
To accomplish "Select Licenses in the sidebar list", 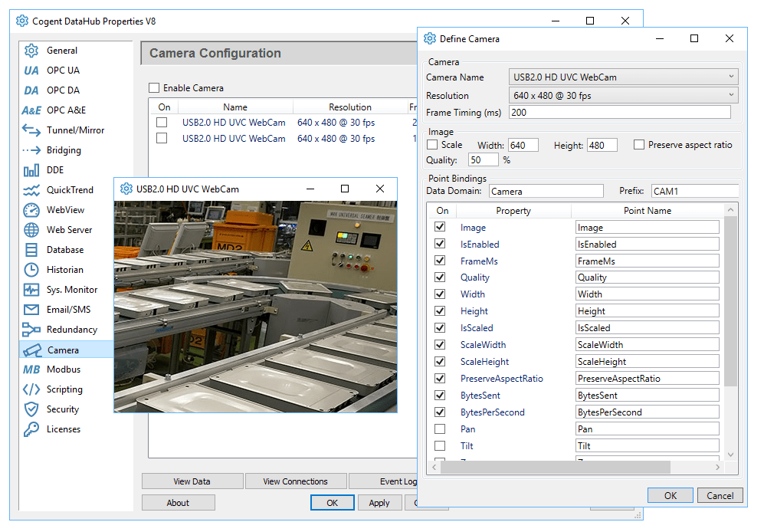I will pos(64,429).
